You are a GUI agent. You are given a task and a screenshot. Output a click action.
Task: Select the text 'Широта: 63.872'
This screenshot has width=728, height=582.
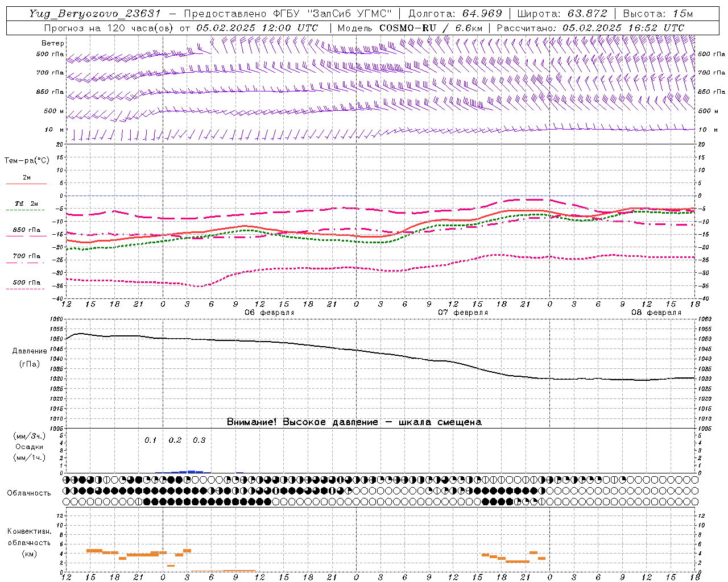pyautogui.click(x=562, y=14)
